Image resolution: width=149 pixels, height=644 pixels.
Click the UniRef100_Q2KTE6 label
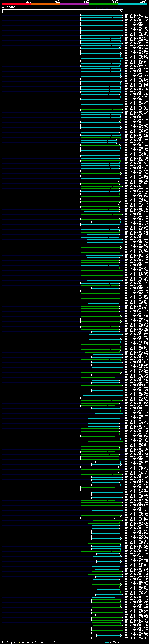click(136, 28)
